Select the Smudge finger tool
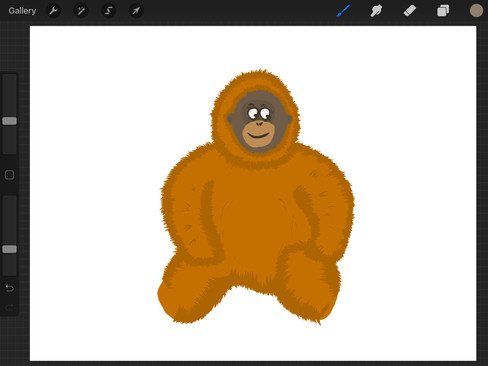The width and height of the screenshot is (488, 366). click(376, 11)
